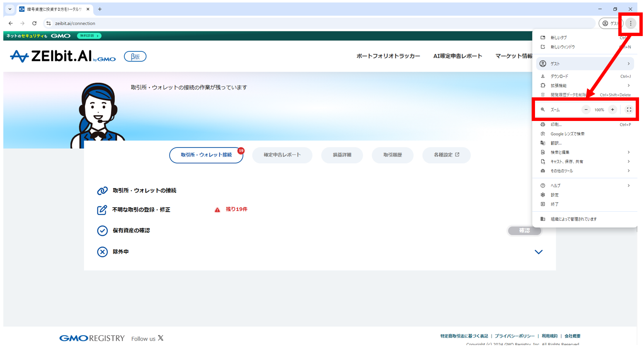Click the X social icon after Follow us
The image size is (644, 348).
click(161, 338)
